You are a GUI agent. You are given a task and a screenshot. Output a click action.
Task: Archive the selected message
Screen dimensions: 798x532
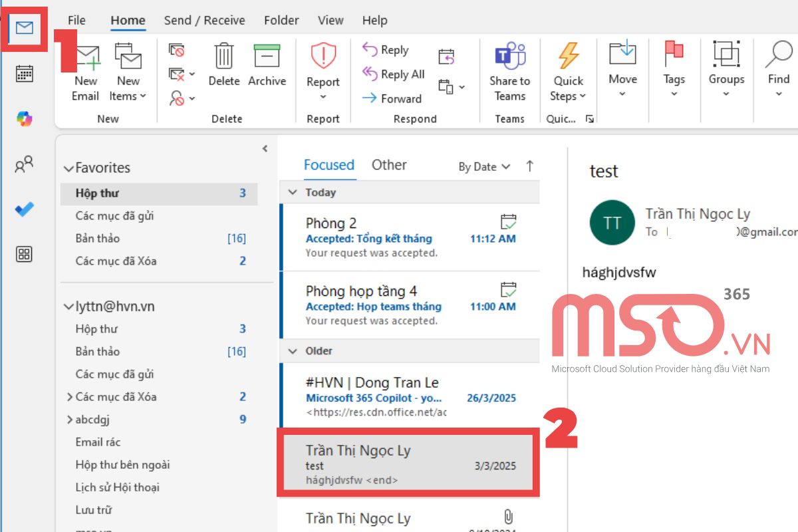[x=267, y=65]
